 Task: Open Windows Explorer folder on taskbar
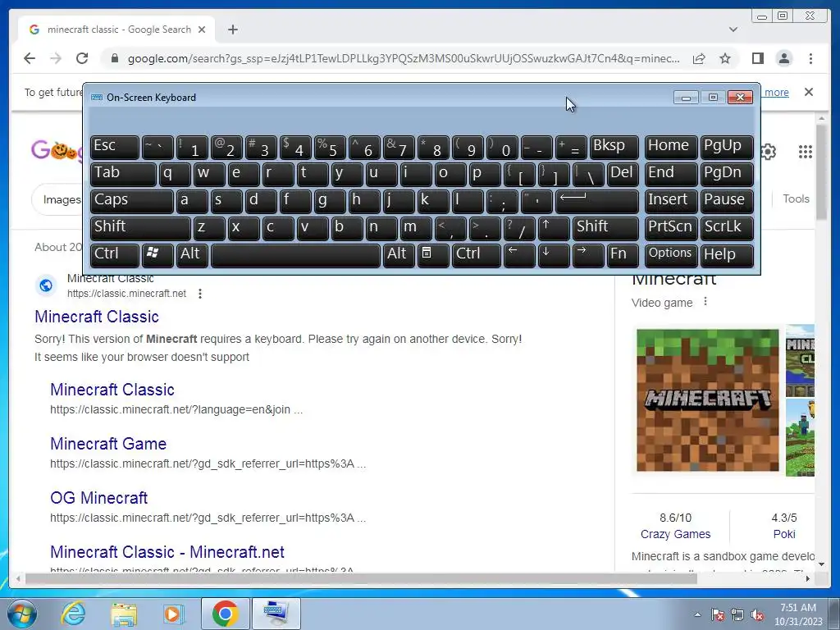tap(124, 614)
